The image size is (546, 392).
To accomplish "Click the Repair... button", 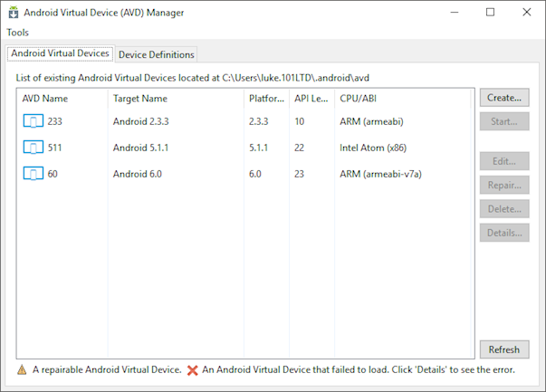I will tap(504, 185).
